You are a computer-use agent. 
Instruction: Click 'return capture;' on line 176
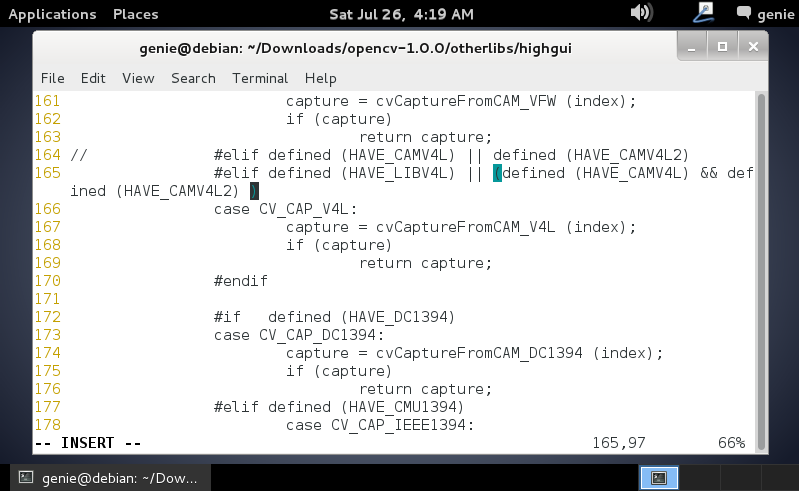(x=425, y=389)
